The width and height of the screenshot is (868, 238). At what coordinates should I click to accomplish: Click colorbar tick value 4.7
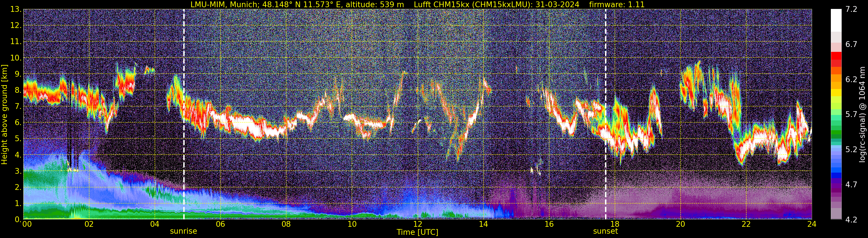(x=851, y=185)
